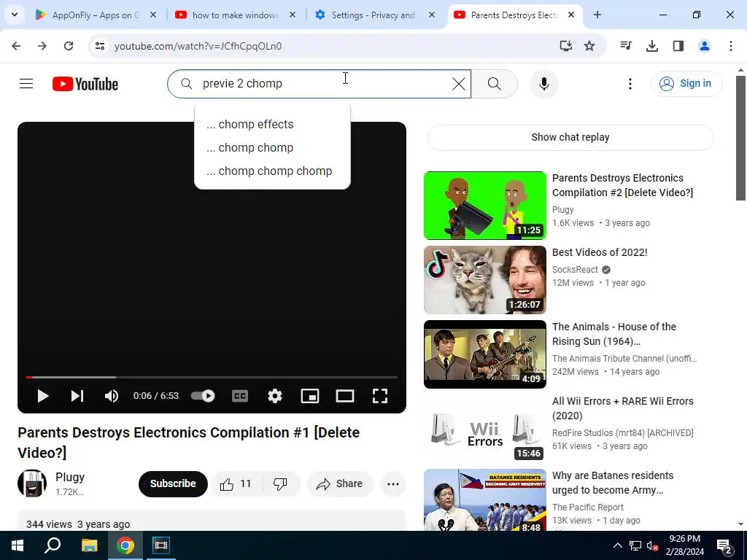Select suggestion "chomp effects"

point(273,124)
